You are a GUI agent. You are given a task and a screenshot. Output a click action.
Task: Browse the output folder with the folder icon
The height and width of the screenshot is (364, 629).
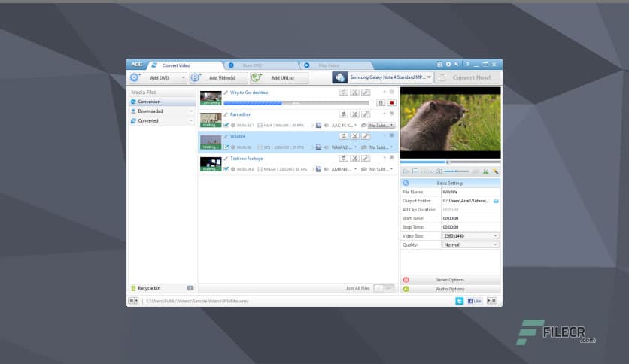pos(496,201)
